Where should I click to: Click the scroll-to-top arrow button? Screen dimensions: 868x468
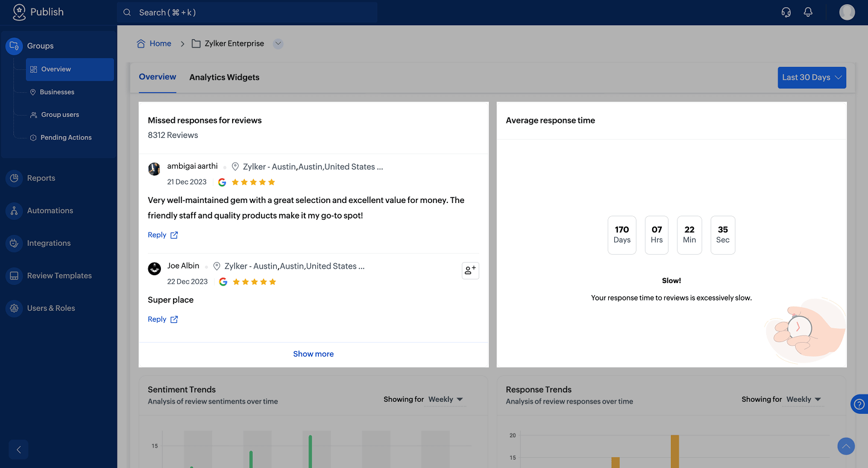(846, 446)
